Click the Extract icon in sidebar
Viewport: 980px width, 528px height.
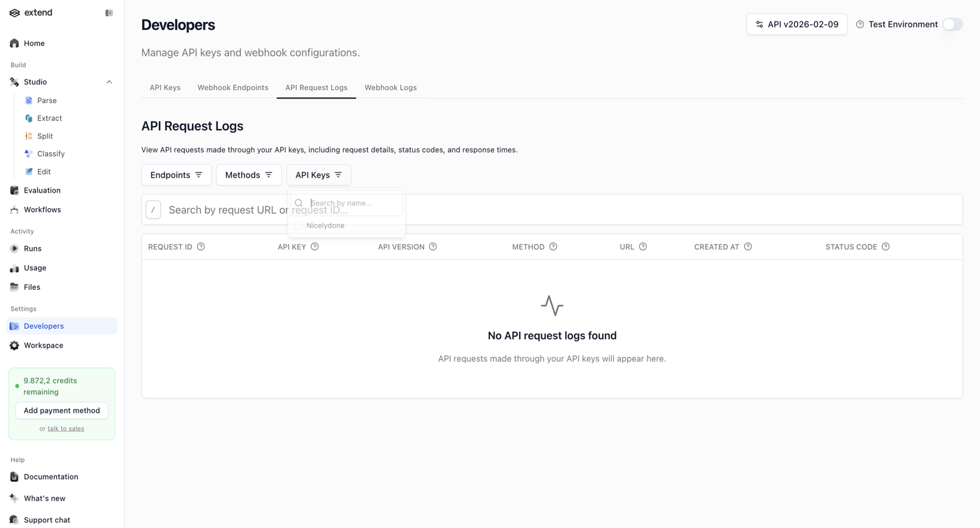(x=29, y=118)
